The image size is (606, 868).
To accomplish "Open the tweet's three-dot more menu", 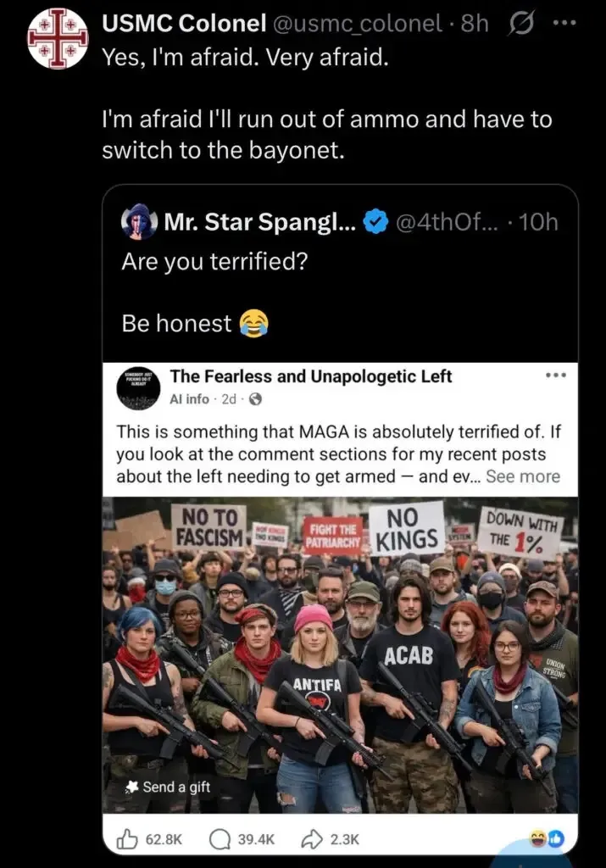I will click(564, 24).
